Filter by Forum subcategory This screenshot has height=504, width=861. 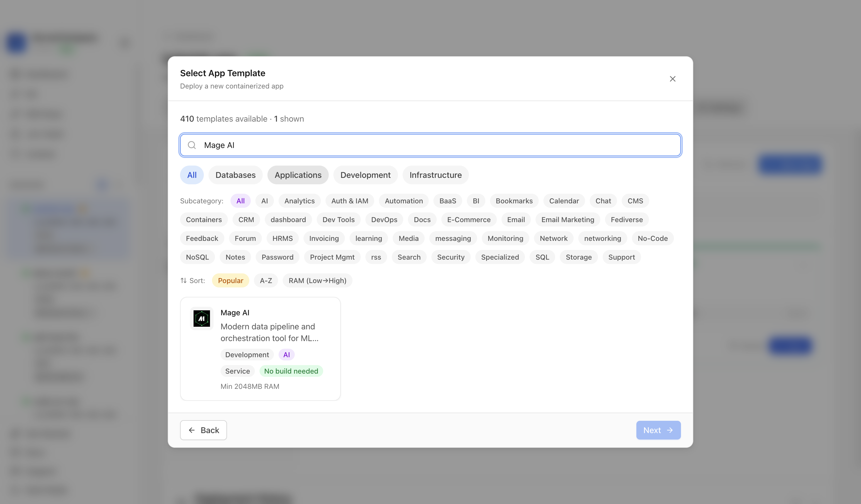click(x=245, y=238)
